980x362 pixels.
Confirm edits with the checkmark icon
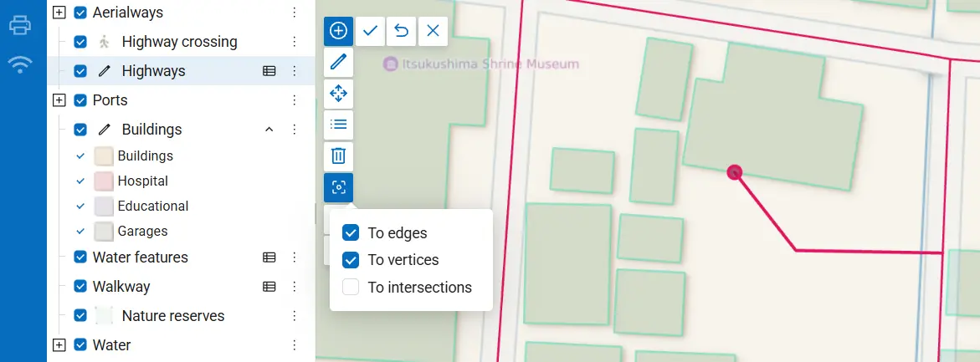pyautogui.click(x=370, y=31)
